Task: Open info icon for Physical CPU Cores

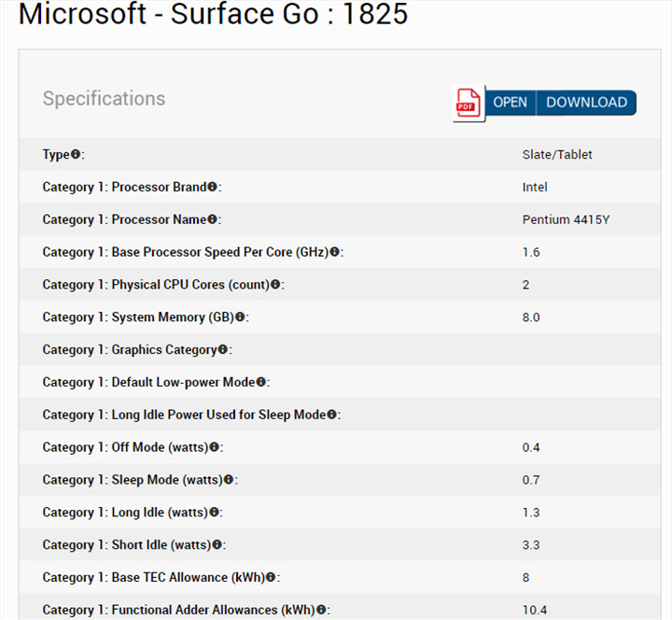Action: point(275,284)
